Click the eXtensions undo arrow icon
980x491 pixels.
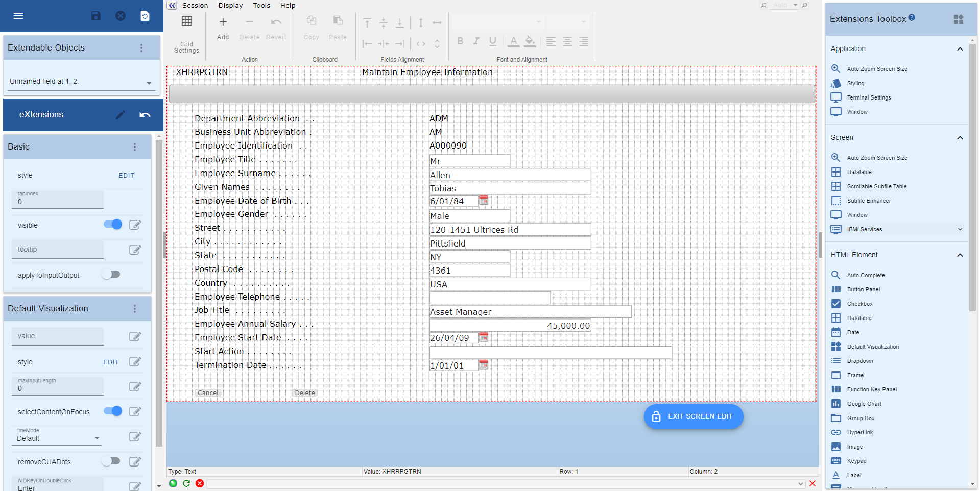(x=145, y=115)
